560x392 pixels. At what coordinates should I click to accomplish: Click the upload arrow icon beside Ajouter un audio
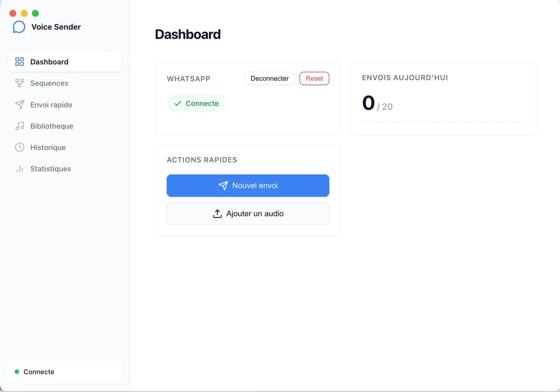click(x=217, y=214)
